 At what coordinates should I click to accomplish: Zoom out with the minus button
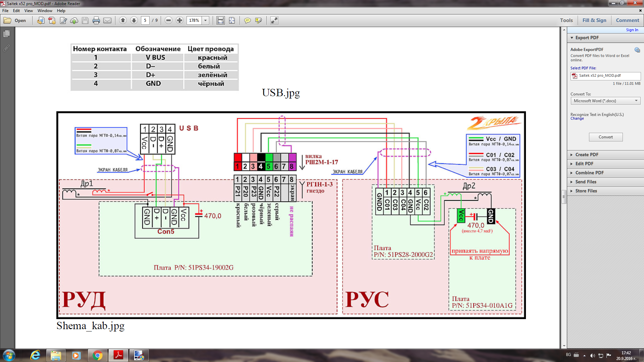pyautogui.click(x=169, y=20)
